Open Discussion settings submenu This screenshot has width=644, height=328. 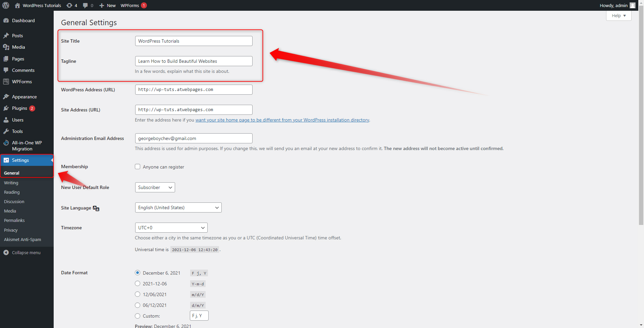[x=14, y=201]
